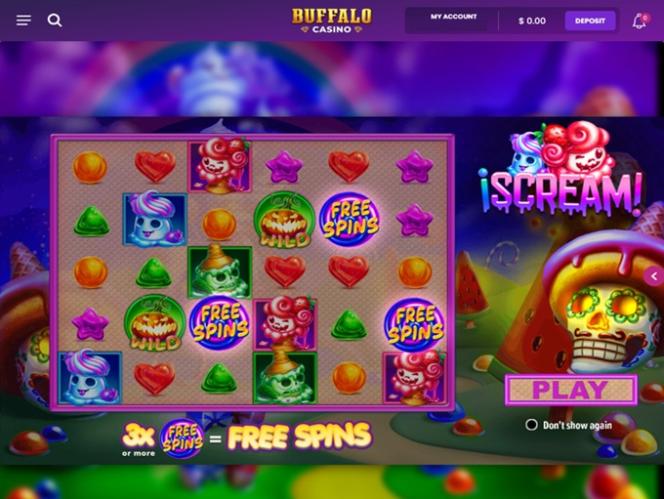This screenshot has width=664, height=499.
Task: Click the Buffalo Casino logo
Action: (x=332, y=20)
